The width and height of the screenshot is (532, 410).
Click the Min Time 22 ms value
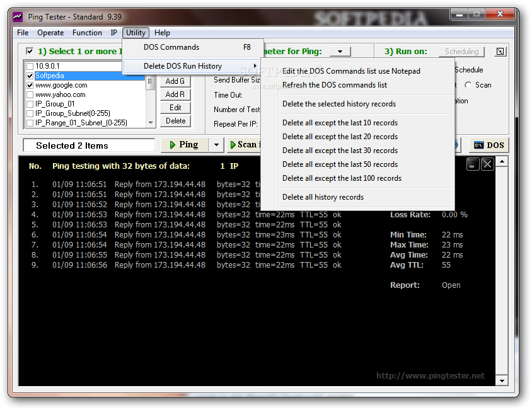453,235
